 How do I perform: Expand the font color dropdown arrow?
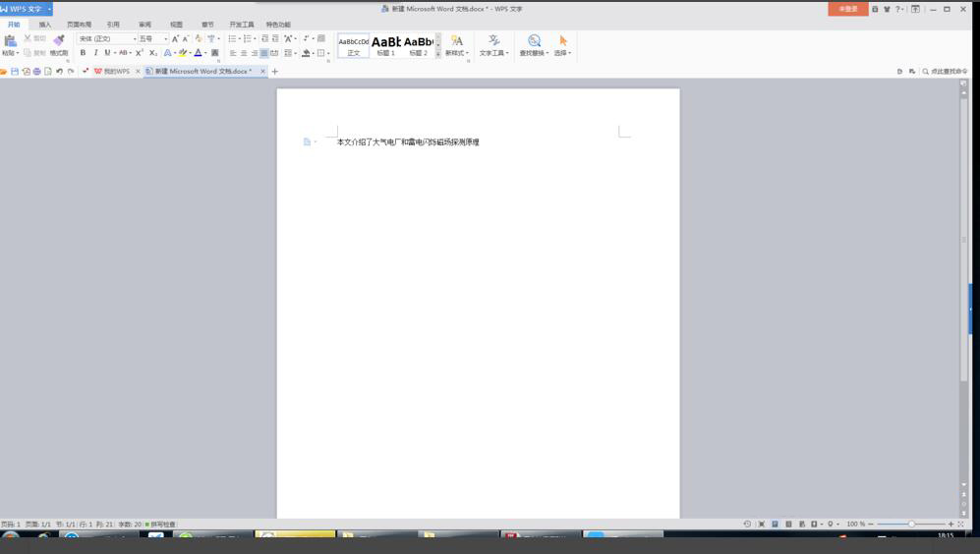tap(205, 53)
